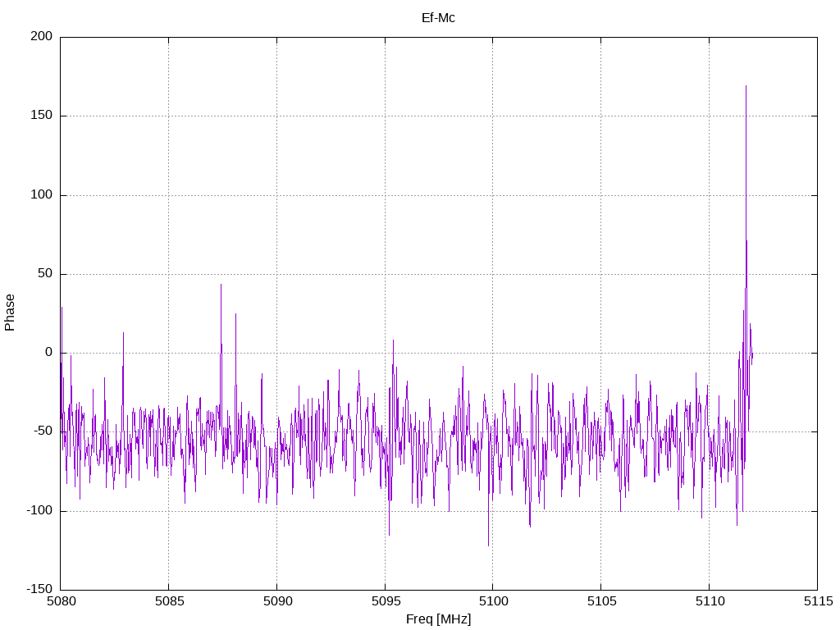Viewport: 840px width, 630px height.
Task: Select the 5105 x-axis tick label
Action: click(600, 602)
